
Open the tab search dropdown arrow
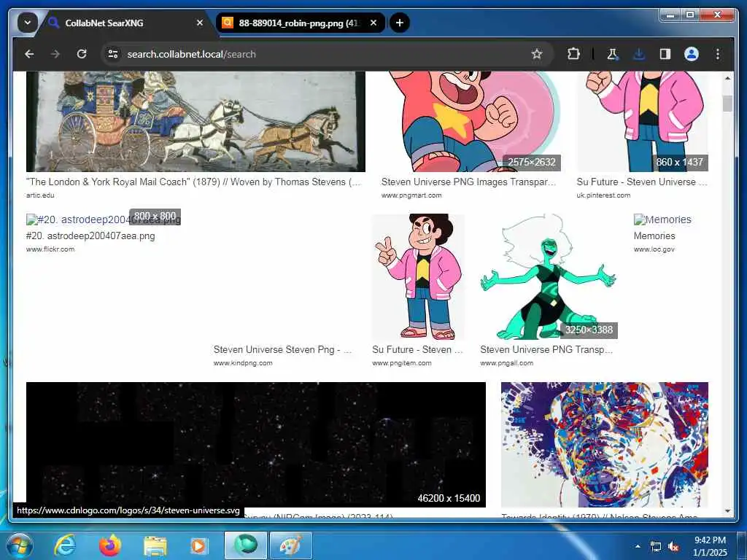(x=28, y=23)
